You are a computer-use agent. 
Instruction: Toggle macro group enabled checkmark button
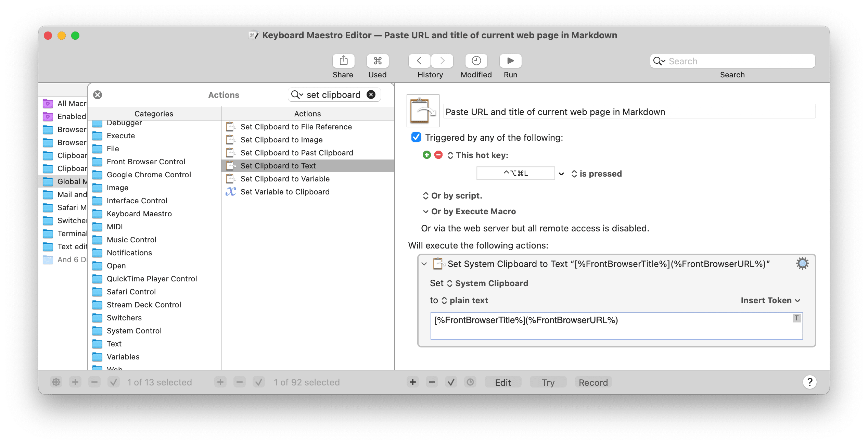point(114,382)
